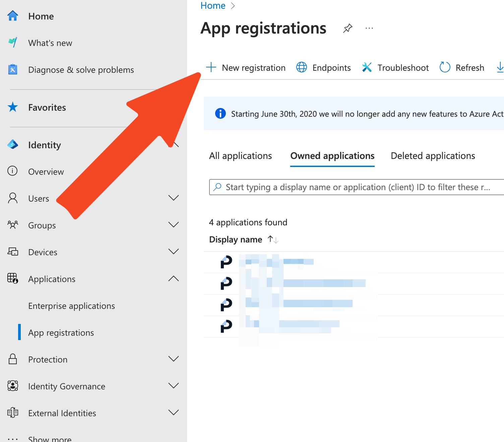Expand Identity Governance
504x442 pixels.
pyautogui.click(x=174, y=386)
